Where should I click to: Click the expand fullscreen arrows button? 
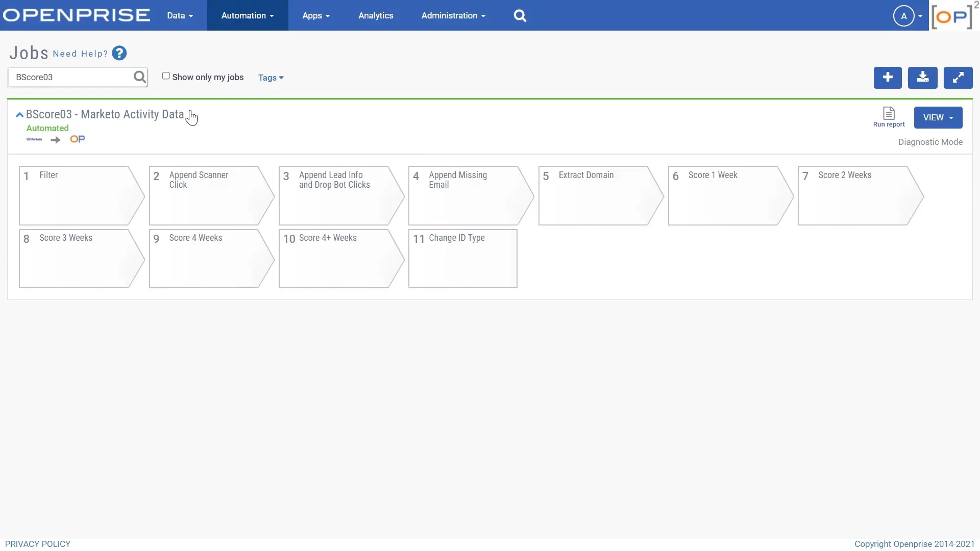click(x=958, y=78)
